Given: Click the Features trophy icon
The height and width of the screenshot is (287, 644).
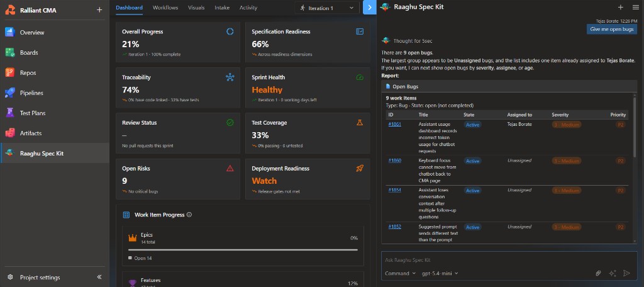Looking at the screenshot, I should (x=132, y=283).
